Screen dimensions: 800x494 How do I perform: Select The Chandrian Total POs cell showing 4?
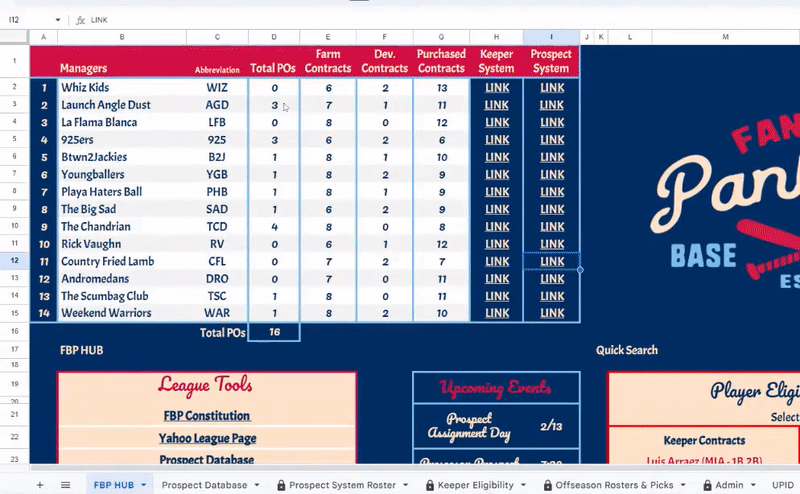point(274,227)
